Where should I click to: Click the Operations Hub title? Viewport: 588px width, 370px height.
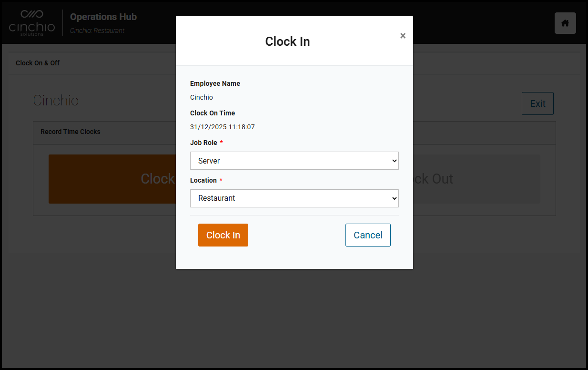click(103, 17)
